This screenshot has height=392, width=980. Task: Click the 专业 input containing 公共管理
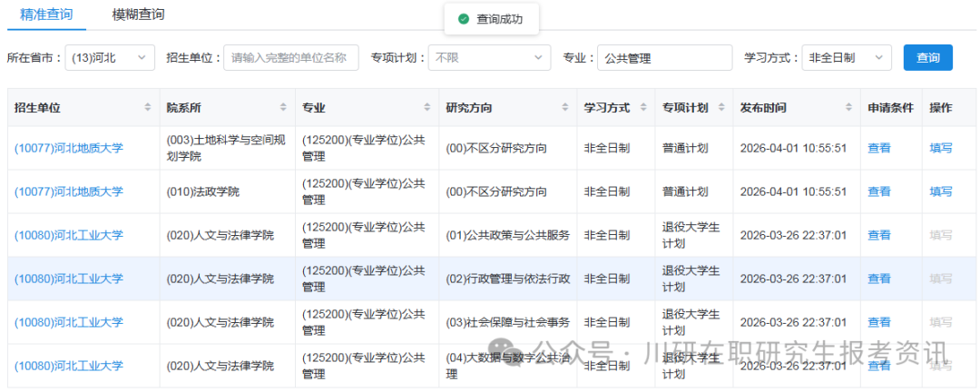tap(664, 57)
